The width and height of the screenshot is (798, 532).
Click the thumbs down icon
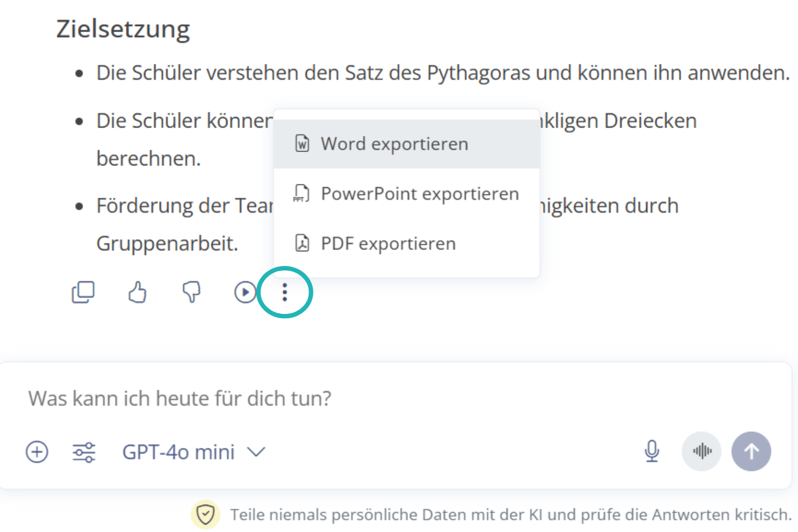192,293
